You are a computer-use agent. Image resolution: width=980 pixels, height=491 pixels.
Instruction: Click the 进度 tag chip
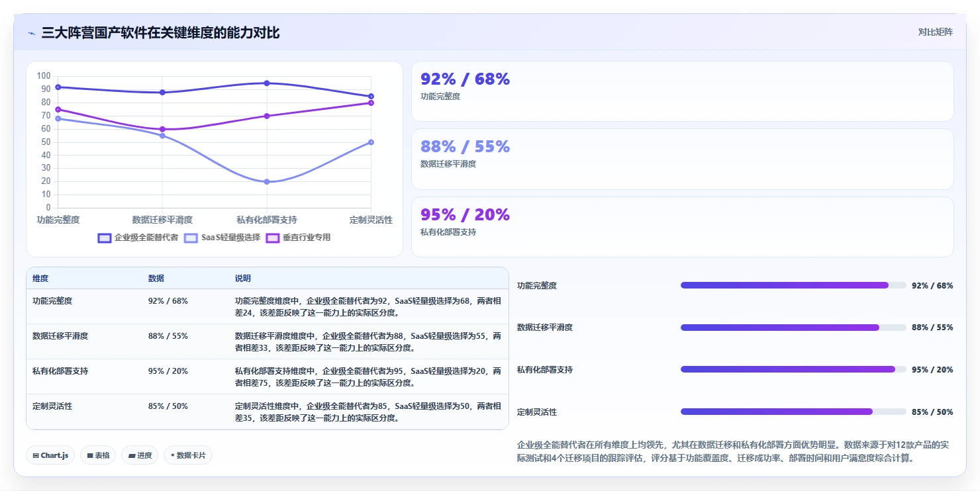click(x=140, y=455)
